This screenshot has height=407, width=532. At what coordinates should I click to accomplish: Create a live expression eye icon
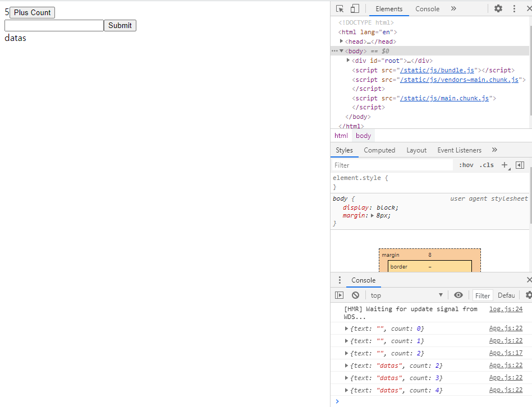[458, 295]
